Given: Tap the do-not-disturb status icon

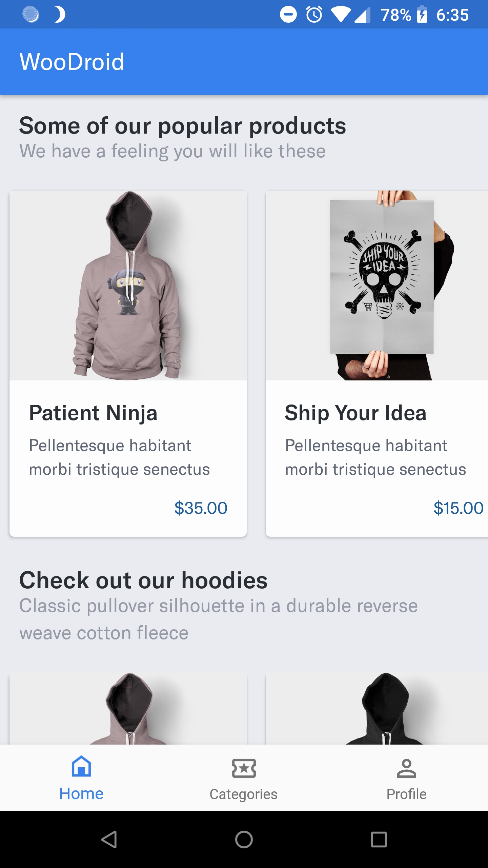Looking at the screenshot, I should tap(288, 15).
